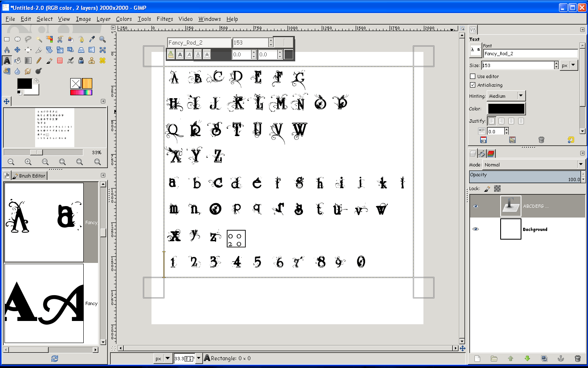Click the zoom 1:1 magnifier in Navigation
Image resolution: width=588 pixels, height=368 pixels.
45,162
